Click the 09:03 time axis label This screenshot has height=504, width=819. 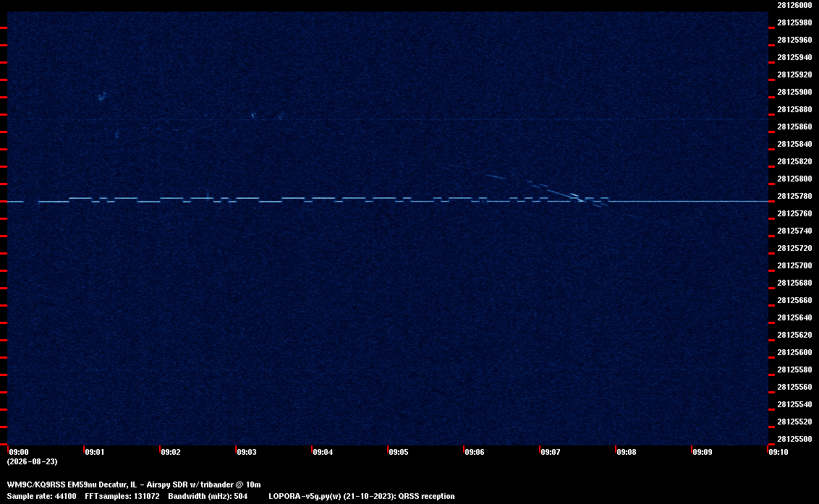[247, 452]
